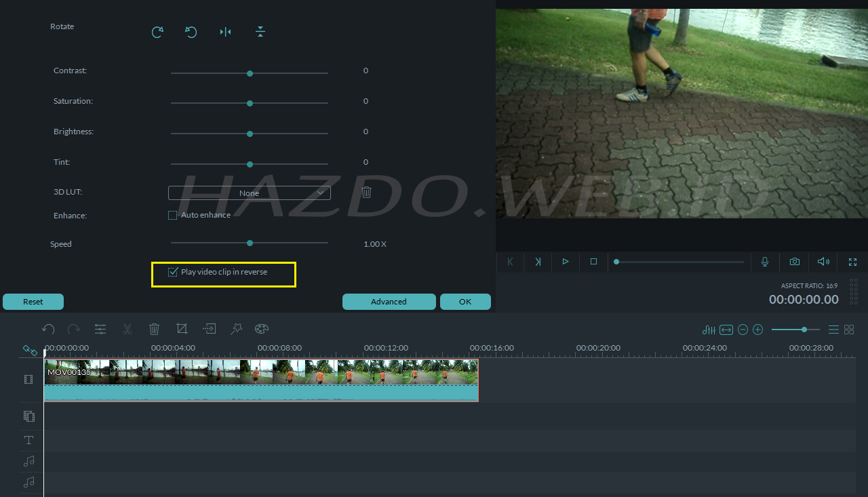Open the 3D LUT dropdown
868x497 pixels.
pos(250,193)
